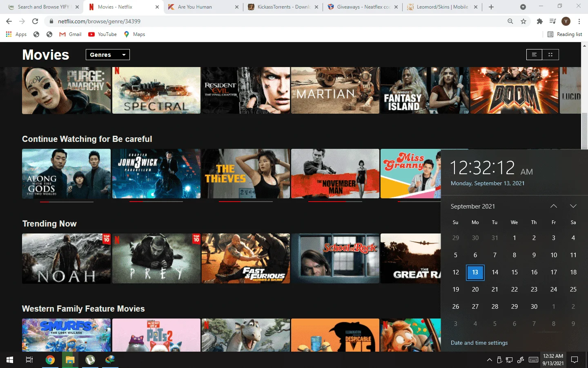588x368 pixels.
Task: Open the Chrome profile avatar
Action: point(566,21)
